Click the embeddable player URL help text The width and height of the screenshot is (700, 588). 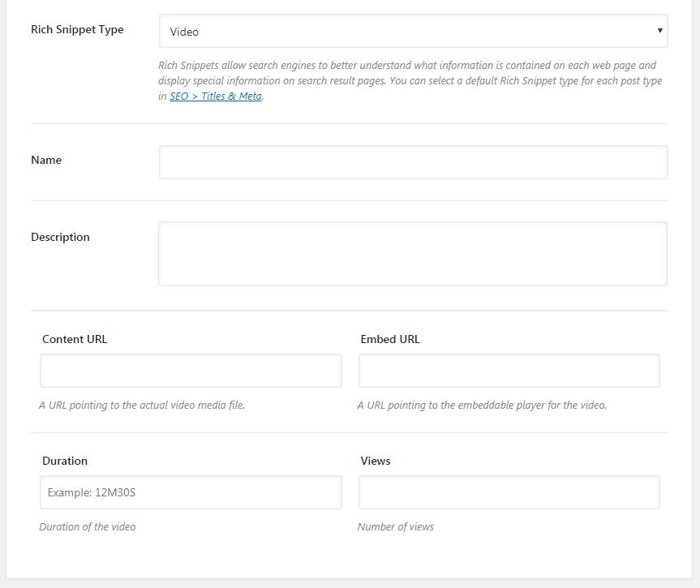point(482,405)
